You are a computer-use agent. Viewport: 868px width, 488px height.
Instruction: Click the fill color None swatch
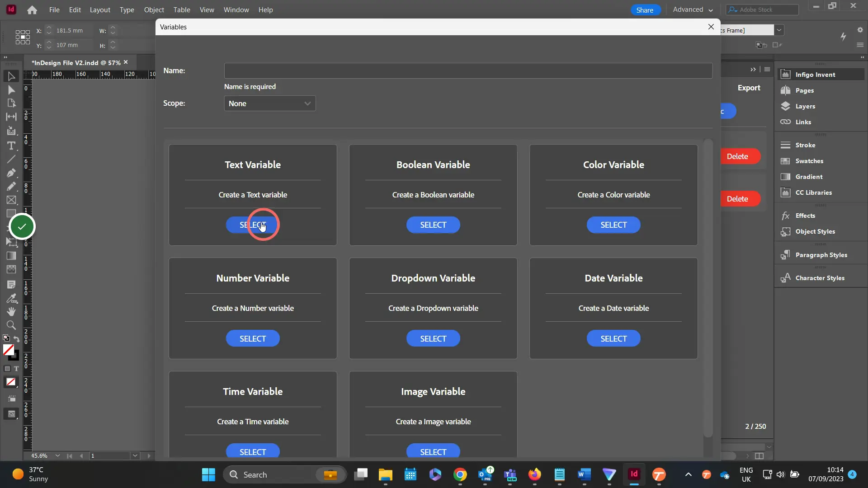pyautogui.click(x=8, y=349)
